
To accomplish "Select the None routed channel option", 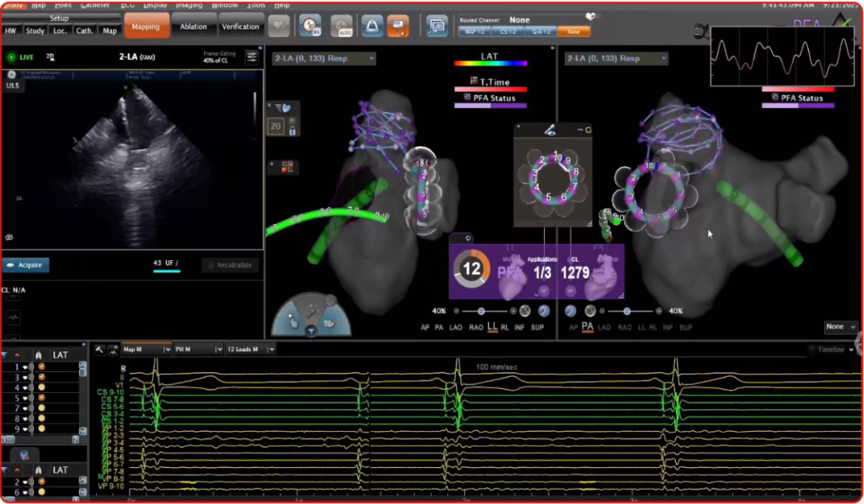I will 574,32.
